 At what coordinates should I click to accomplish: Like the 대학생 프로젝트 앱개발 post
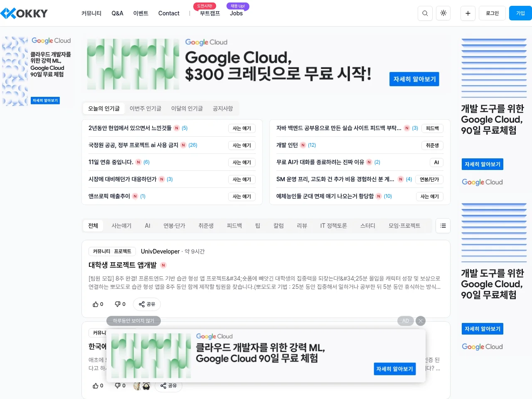[98, 304]
